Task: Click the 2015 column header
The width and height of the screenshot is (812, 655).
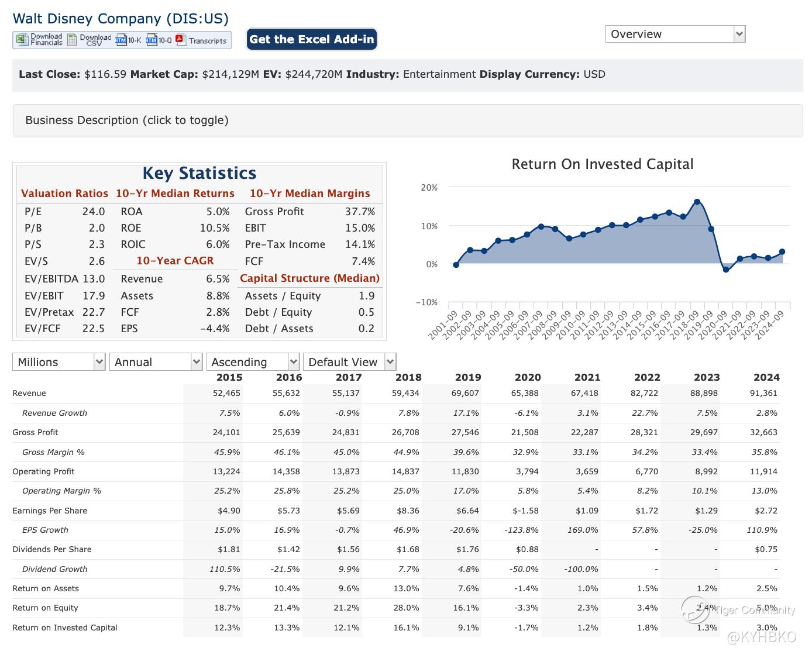Action: tap(229, 377)
